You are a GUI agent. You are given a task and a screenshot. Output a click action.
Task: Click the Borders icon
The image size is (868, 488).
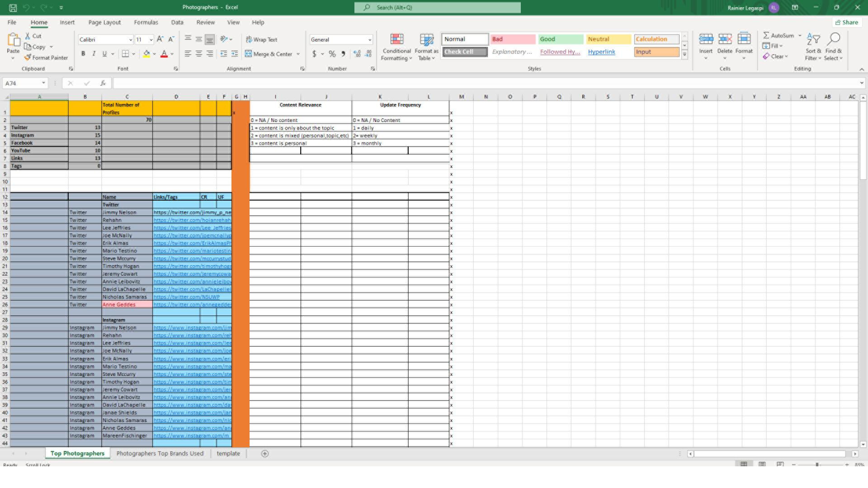(126, 54)
